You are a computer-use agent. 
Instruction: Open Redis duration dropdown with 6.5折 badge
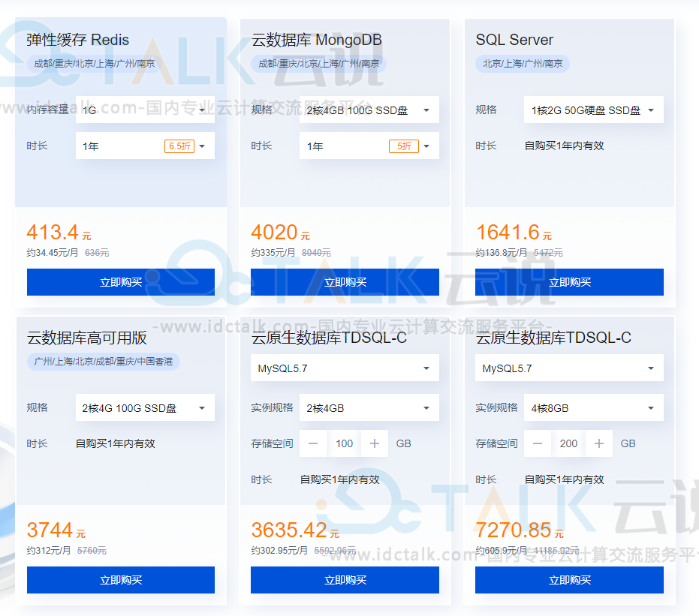[145, 146]
